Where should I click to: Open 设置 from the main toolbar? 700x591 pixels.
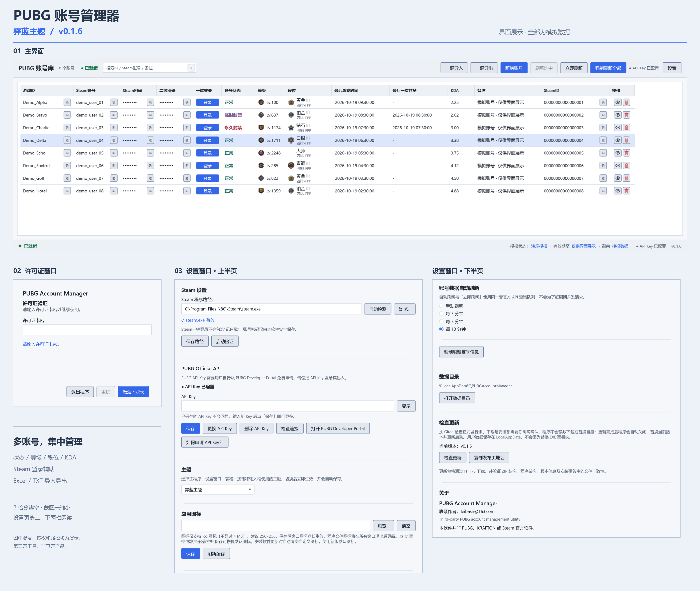pos(672,68)
